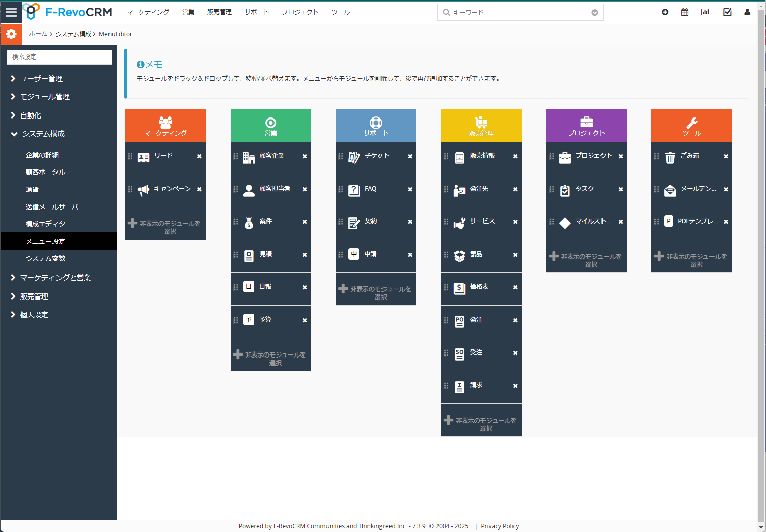Click the 見積 icon in 営業 column
Viewport: 766px width, 532px height.
(249, 256)
